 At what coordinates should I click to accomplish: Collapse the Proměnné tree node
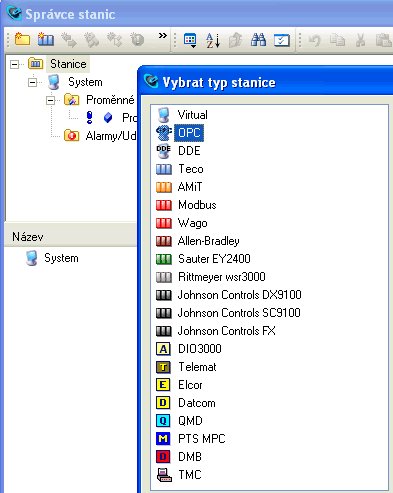(50, 100)
